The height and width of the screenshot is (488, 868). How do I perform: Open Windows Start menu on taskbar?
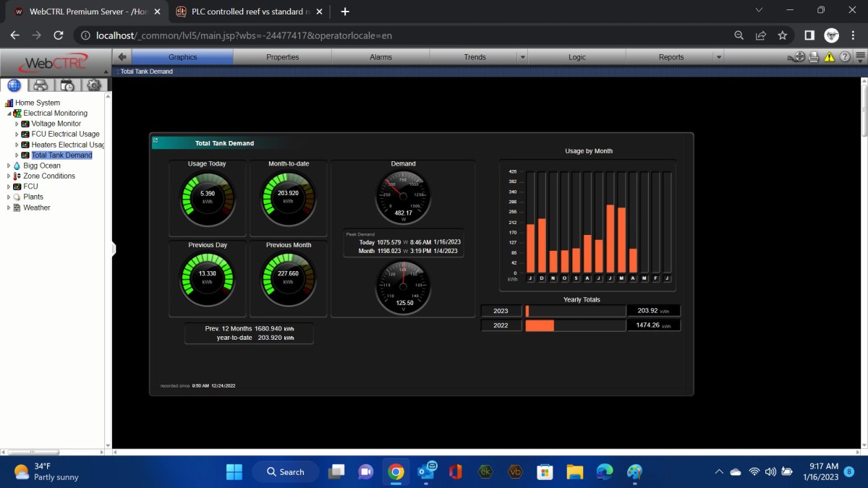pos(234,472)
